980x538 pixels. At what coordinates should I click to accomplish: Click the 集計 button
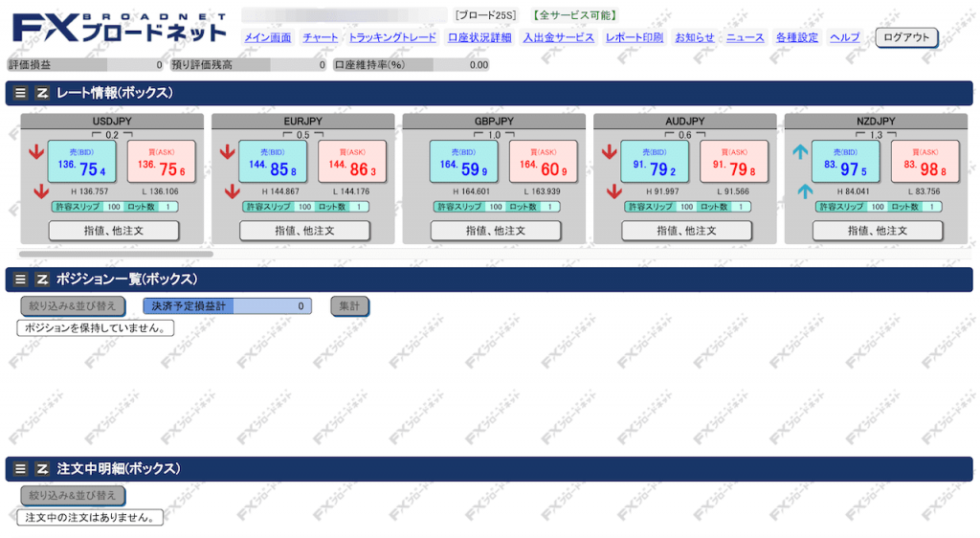349,306
